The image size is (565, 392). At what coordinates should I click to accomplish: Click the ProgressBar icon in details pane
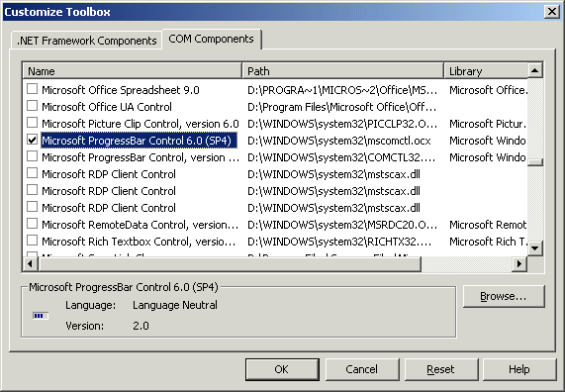point(41,316)
